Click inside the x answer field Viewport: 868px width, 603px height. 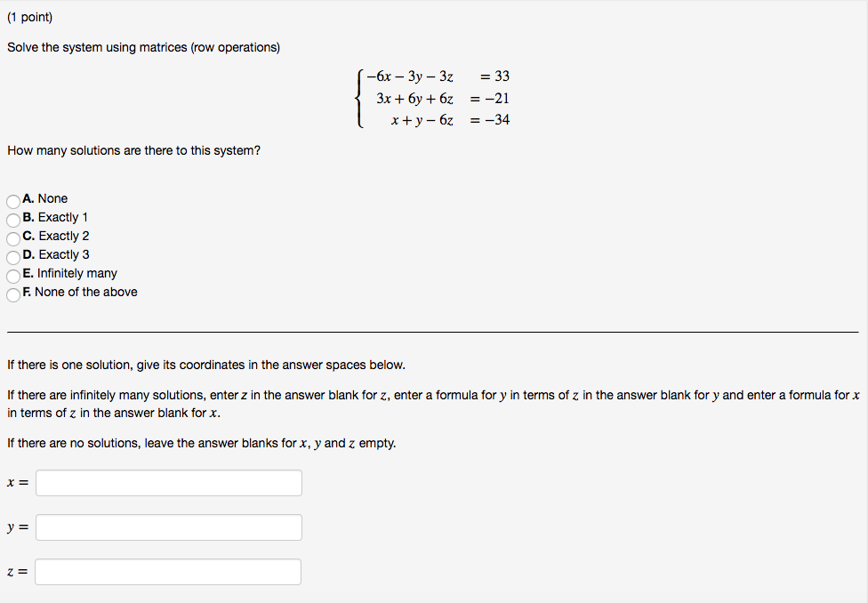coord(167,483)
